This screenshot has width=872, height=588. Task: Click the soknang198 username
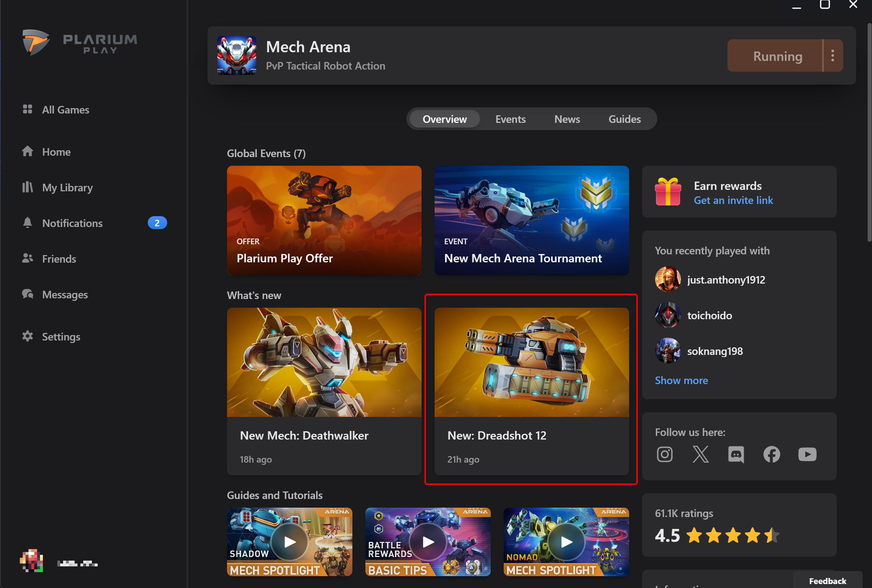(x=715, y=351)
